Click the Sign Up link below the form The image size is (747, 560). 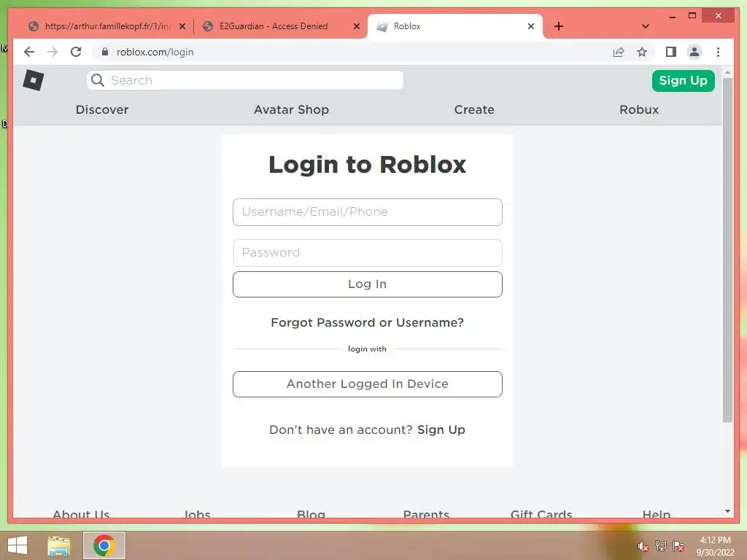(x=441, y=429)
